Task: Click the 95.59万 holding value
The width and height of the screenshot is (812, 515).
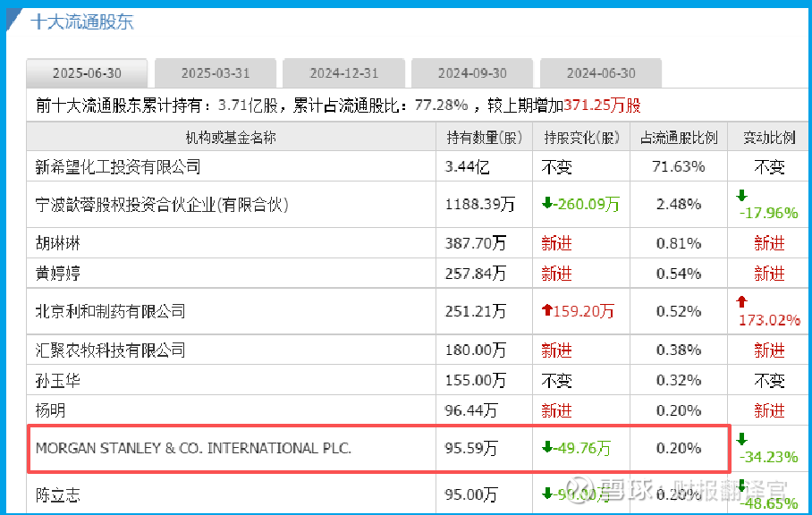Action: point(470,448)
